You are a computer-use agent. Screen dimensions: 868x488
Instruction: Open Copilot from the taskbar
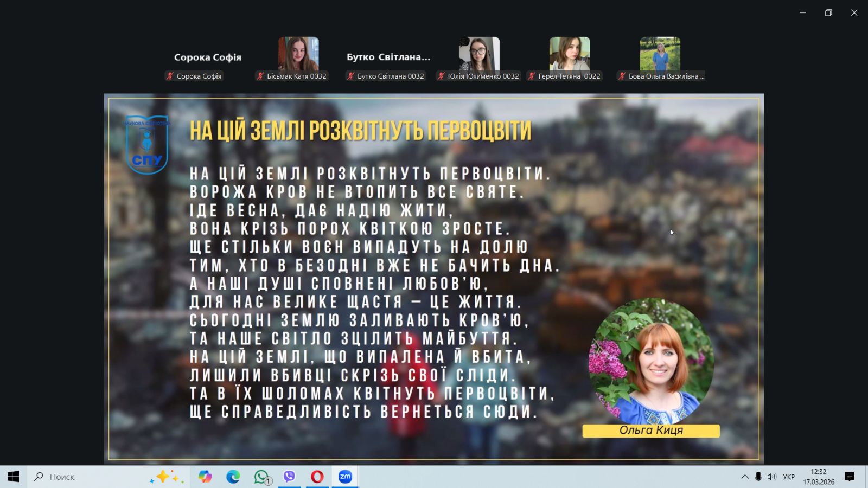pyautogui.click(x=205, y=477)
